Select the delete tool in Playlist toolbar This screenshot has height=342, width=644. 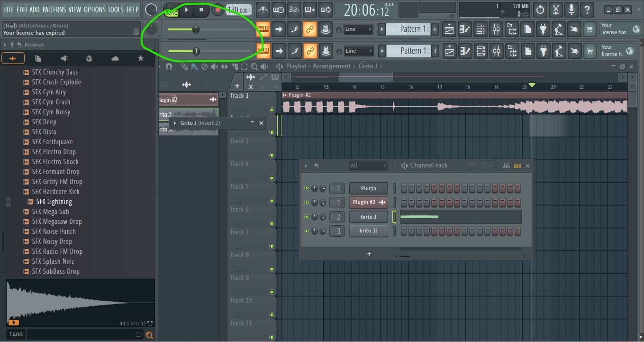tap(204, 67)
